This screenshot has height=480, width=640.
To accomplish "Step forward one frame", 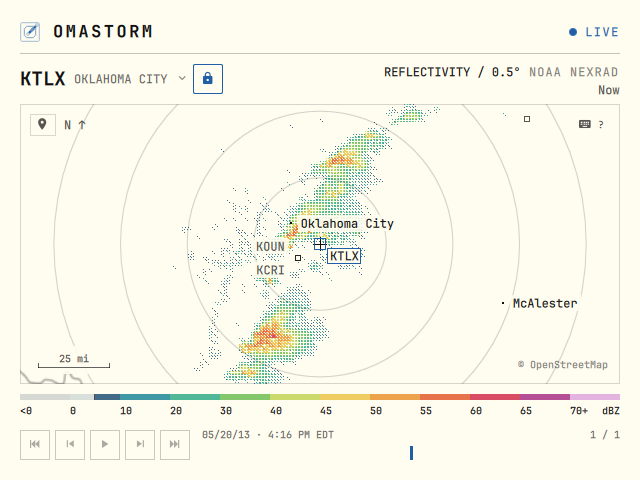I will pyautogui.click(x=140, y=444).
